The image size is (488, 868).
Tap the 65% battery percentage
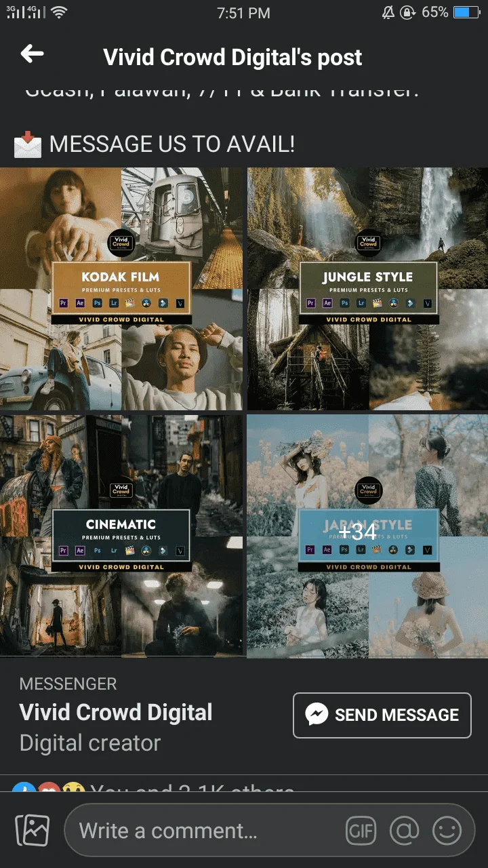[434, 13]
